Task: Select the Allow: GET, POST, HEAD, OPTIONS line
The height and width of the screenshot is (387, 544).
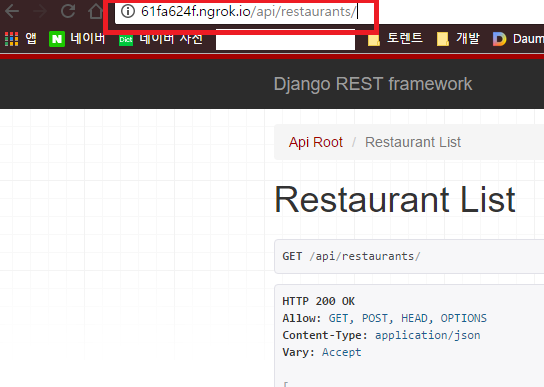Action: pyautogui.click(x=384, y=318)
